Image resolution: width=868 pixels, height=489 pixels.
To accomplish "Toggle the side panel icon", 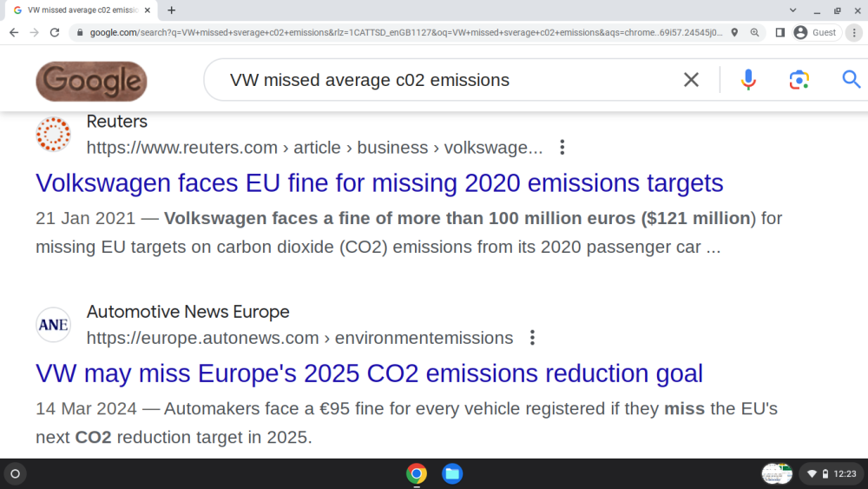I will coord(780,33).
